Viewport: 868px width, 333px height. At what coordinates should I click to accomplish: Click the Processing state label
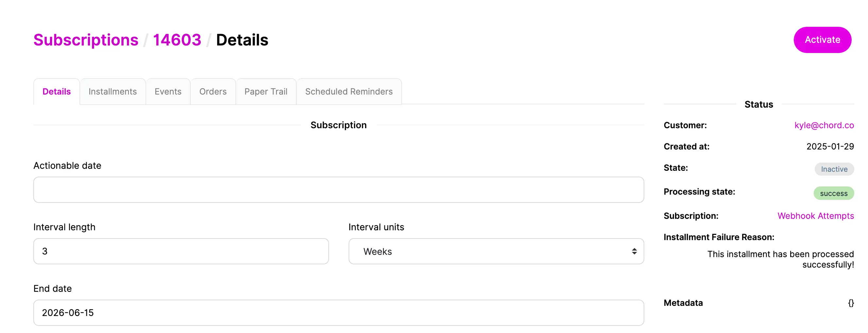699,192
